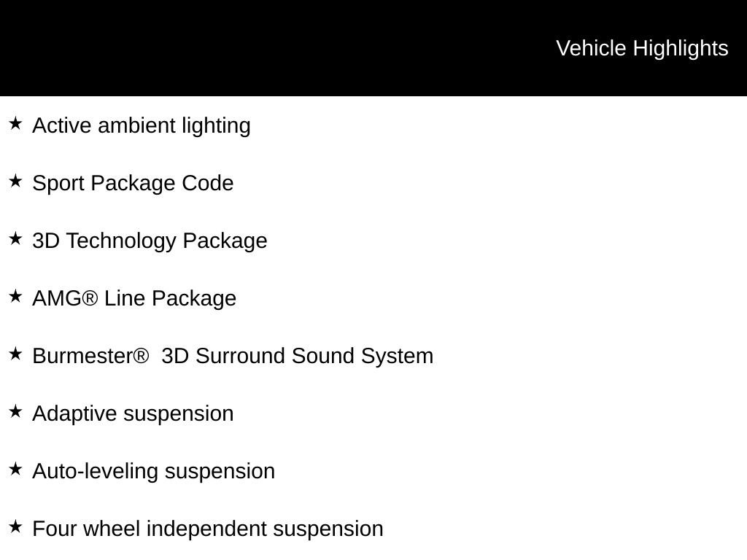Click the star beside Adaptive suspension
This screenshot has width=747, height=560.
[16, 411]
